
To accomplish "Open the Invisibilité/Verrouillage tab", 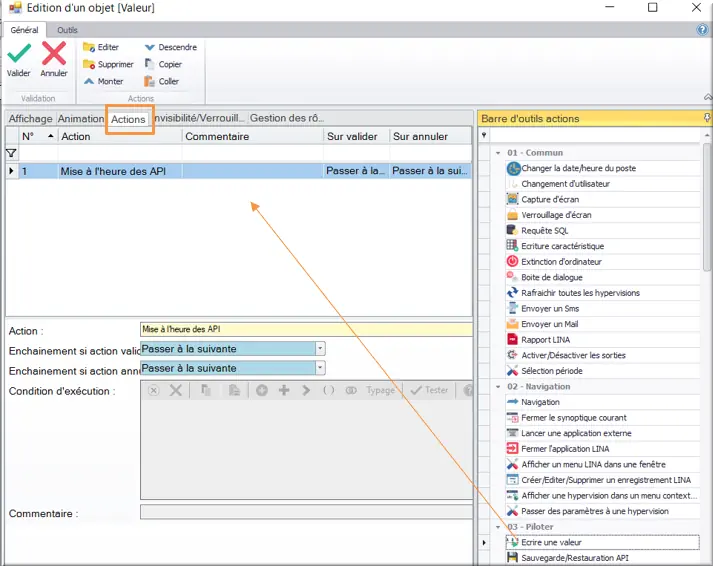I will click(x=199, y=118).
